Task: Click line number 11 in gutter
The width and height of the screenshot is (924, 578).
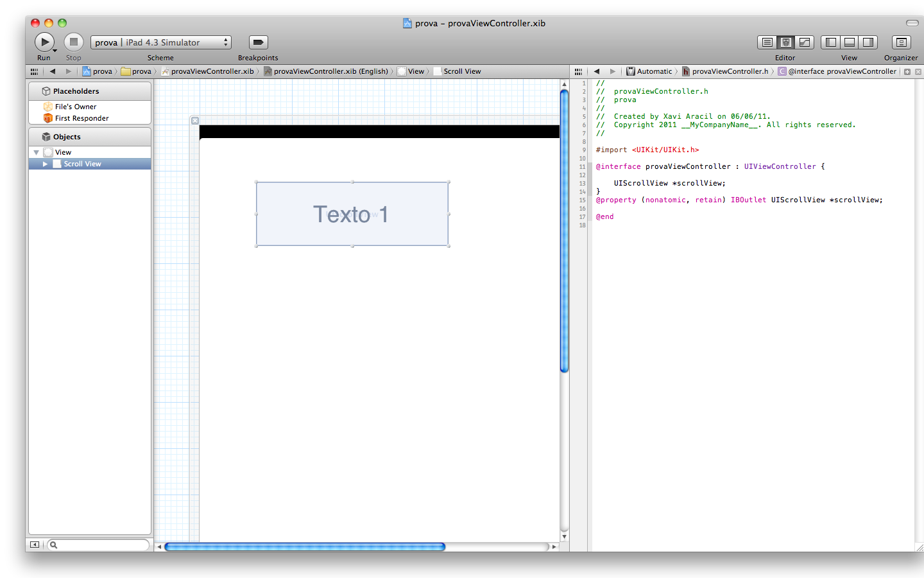Action: pyautogui.click(x=582, y=166)
